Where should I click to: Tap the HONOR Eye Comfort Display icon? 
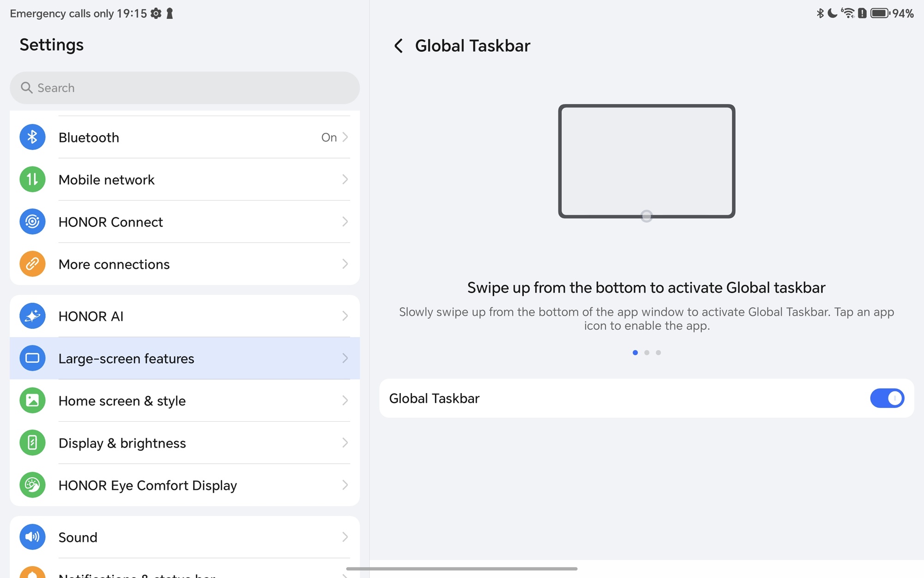(x=32, y=485)
